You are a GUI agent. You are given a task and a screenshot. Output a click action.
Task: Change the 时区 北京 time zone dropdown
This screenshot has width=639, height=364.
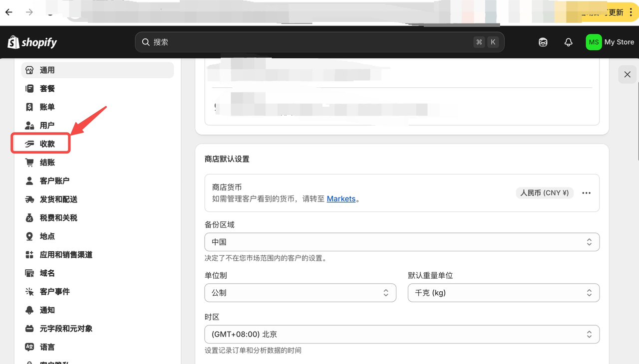pyautogui.click(x=401, y=334)
